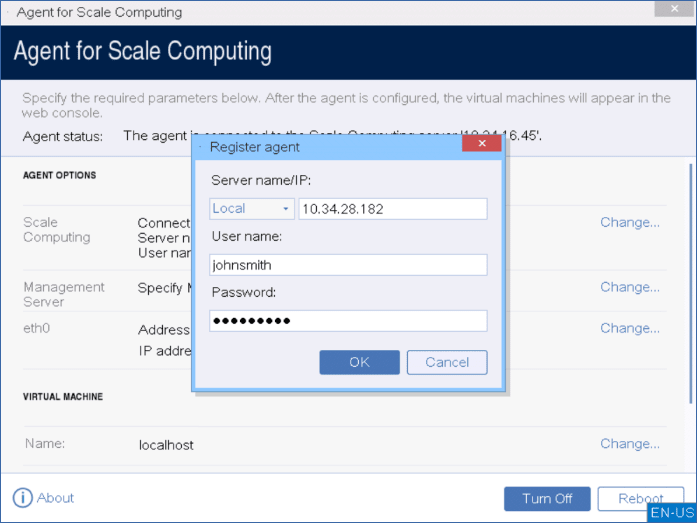Open the Local server type dropdown
This screenshot has width=697, height=523.
click(x=251, y=209)
